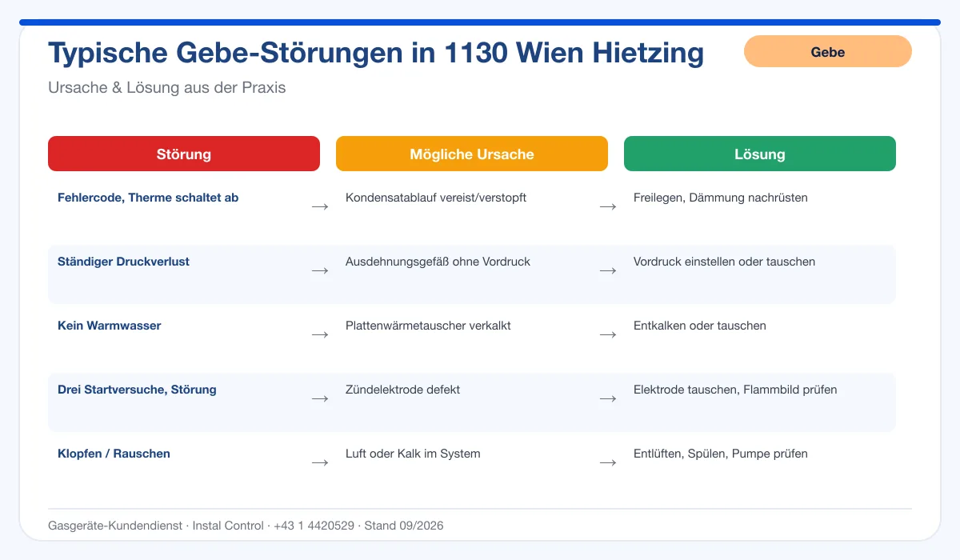
Task: Click 'Vordruck einstellen oder tauschen' cell
Action: click(724, 262)
